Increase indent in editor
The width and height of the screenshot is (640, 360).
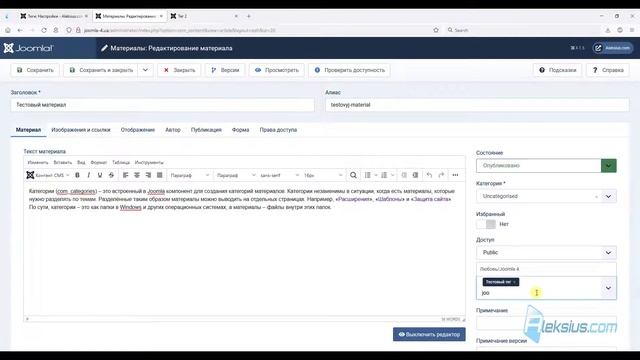(x=416, y=175)
